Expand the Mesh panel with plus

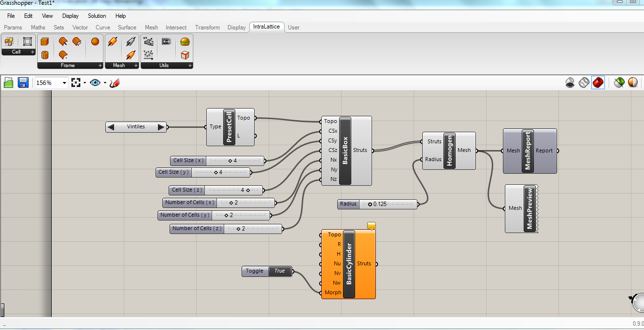pyautogui.click(x=136, y=66)
